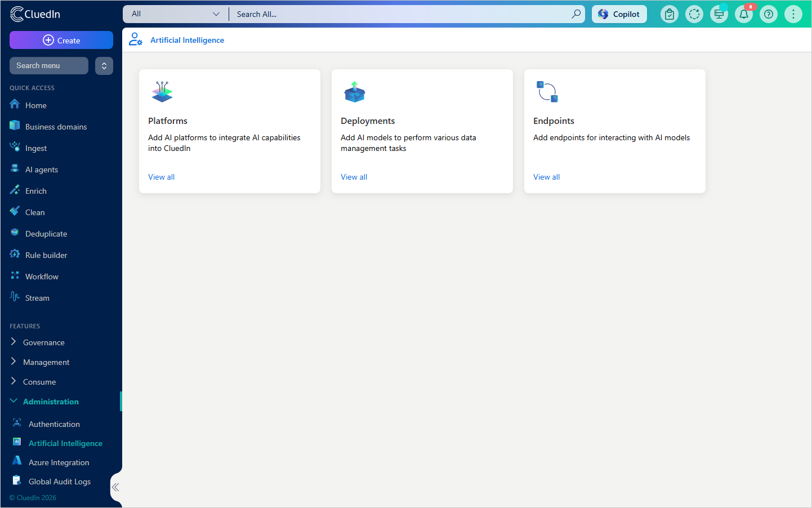Screen dimensions: 812x508
Task: Collapse the sidebar with double chevron
Action: pos(115,487)
